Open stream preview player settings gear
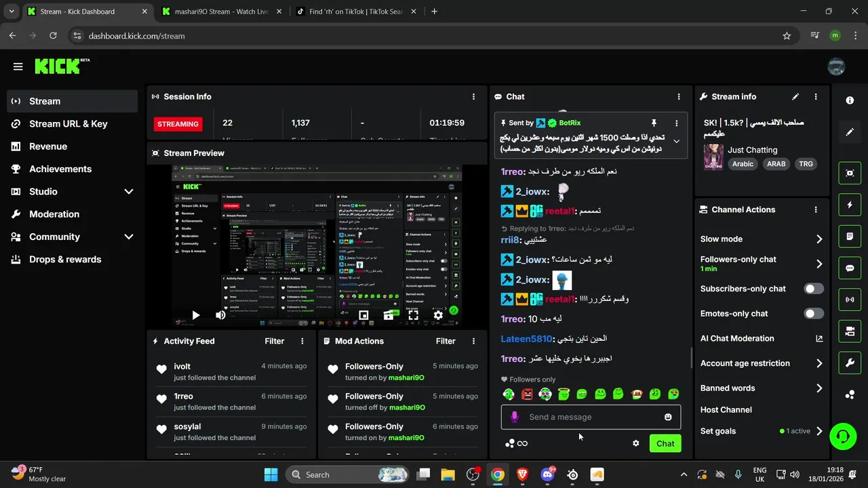The width and height of the screenshot is (868, 488). click(438, 315)
